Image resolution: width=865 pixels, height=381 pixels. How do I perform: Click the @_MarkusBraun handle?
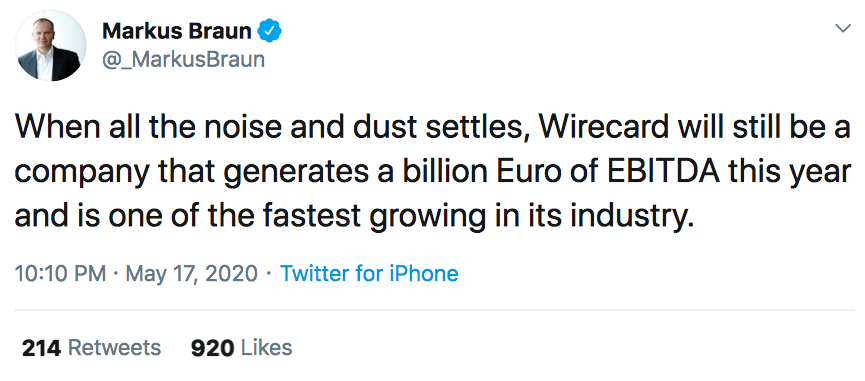(x=184, y=59)
